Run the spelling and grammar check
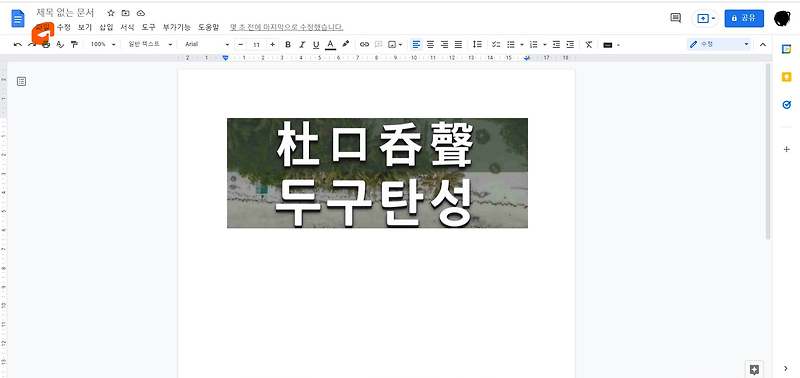This screenshot has height=378, width=800. coord(60,45)
